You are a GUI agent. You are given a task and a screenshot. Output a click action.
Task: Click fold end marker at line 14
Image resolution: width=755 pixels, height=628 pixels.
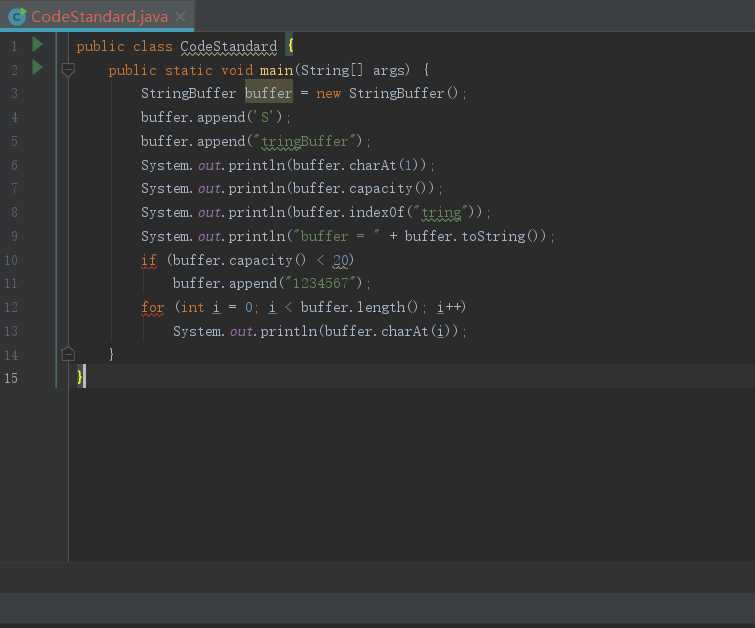[x=68, y=354]
